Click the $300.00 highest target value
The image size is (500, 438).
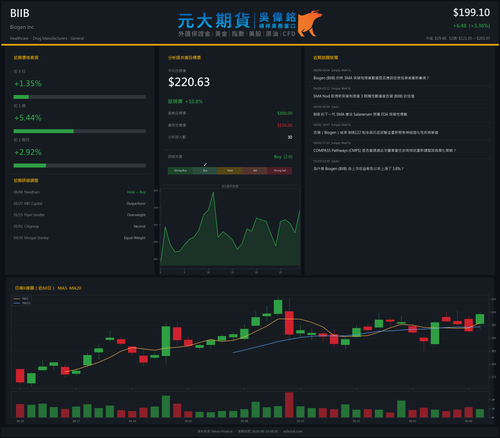(x=285, y=113)
